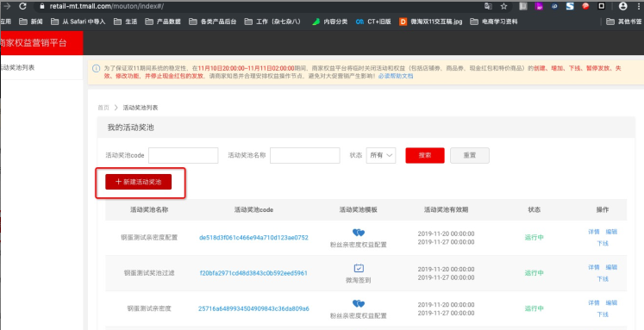Open code link 25716a648993450490 9843c36da809a6
The height and width of the screenshot is (330, 644).
[253, 308]
